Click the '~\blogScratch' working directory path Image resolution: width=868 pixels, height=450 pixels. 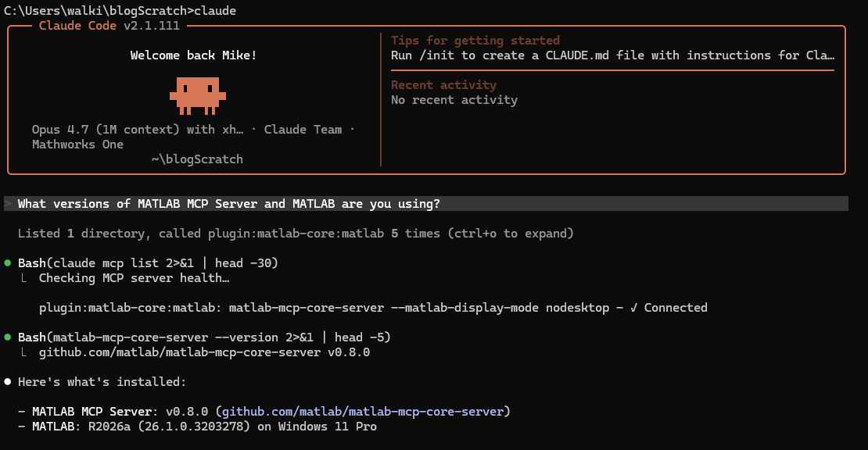[x=197, y=159]
